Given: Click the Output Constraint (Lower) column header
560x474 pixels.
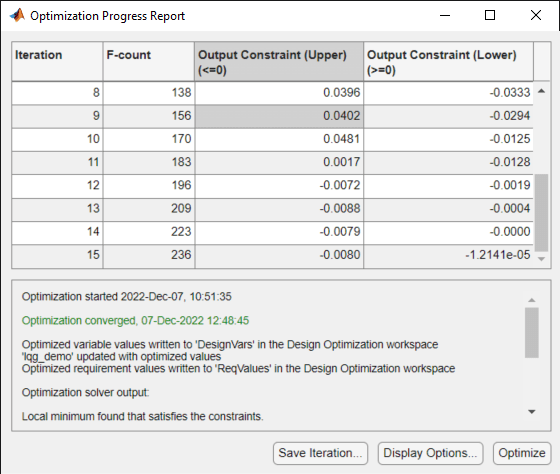Looking at the screenshot, I should (x=449, y=62).
